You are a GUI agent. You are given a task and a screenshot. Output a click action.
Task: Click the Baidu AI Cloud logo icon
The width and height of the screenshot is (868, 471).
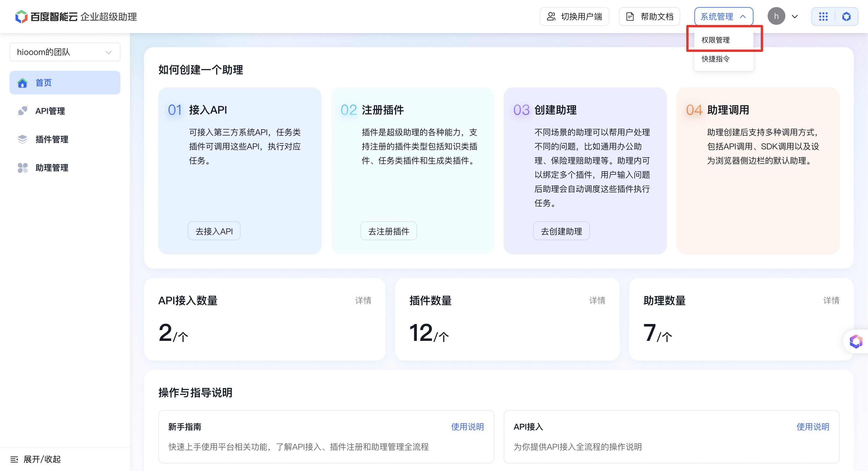click(x=21, y=17)
